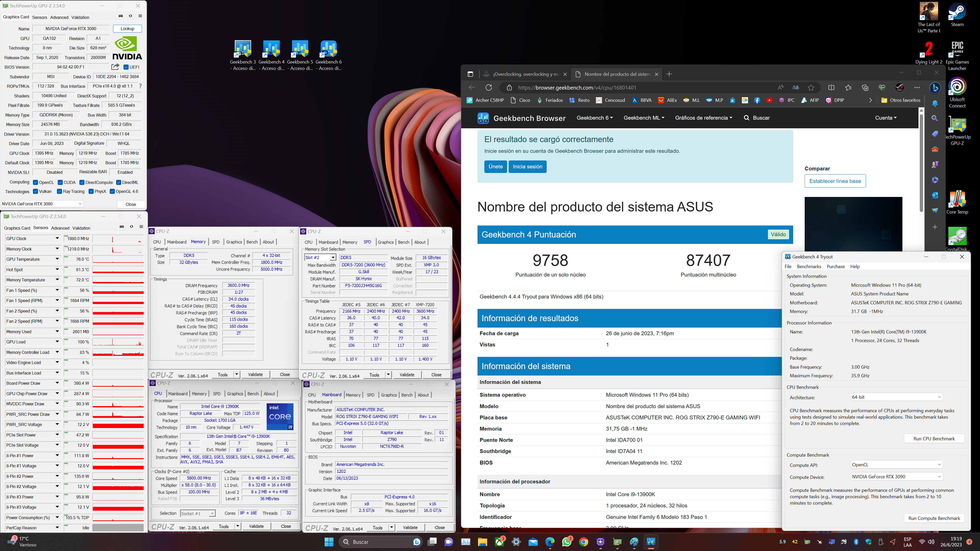The image size is (980, 551).
Task: Click Run Compute Benchmark button
Action: (934, 518)
